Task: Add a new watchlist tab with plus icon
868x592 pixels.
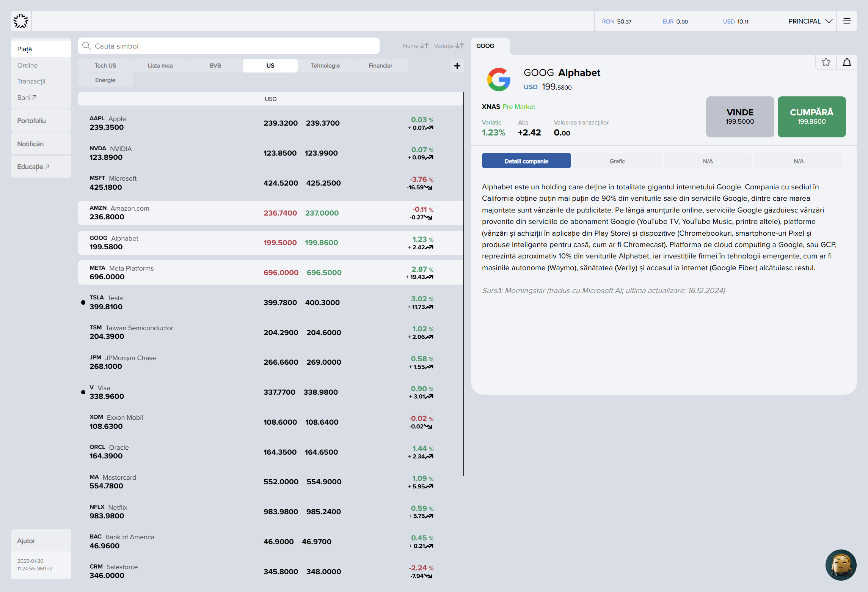Action: pyautogui.click(x=457, y=66)
